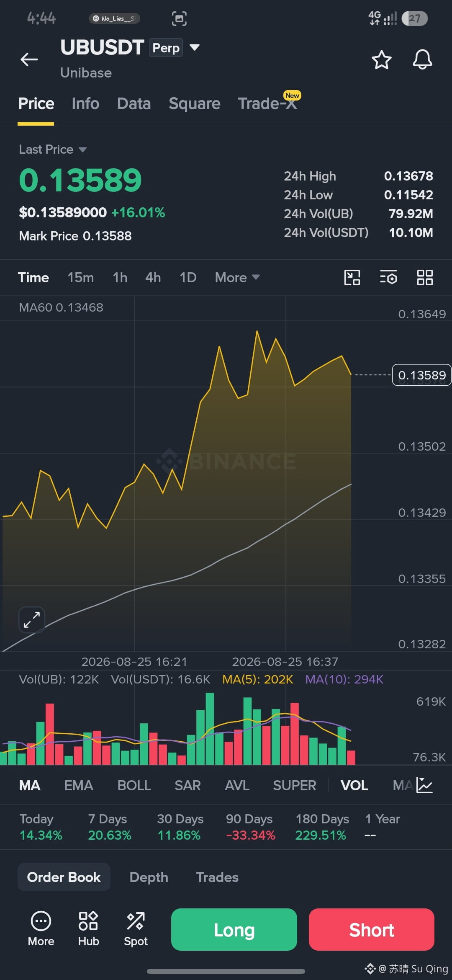Tap the 180 Days 229.51% performance

click(x=322, y=827)
